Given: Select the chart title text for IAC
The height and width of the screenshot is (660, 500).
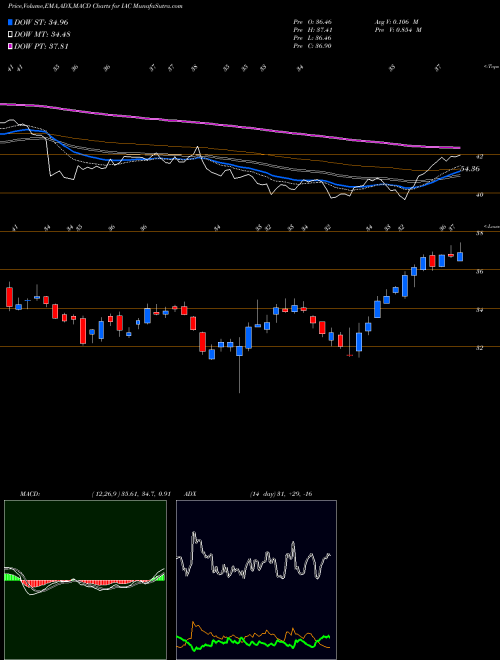Looking at the screenshot, I should 95,6.
